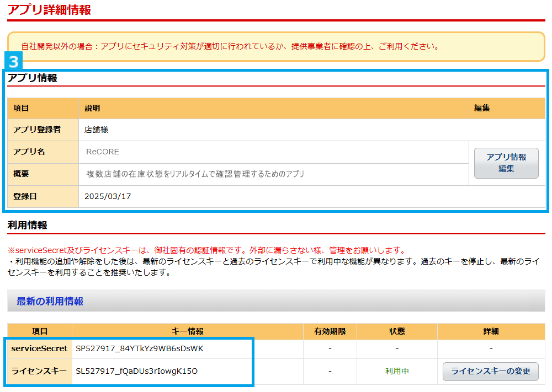Image resolution: width=552 pixels, height=392 pixels.
Task: Click the 概要 row label
Action: tap(21, 174)
